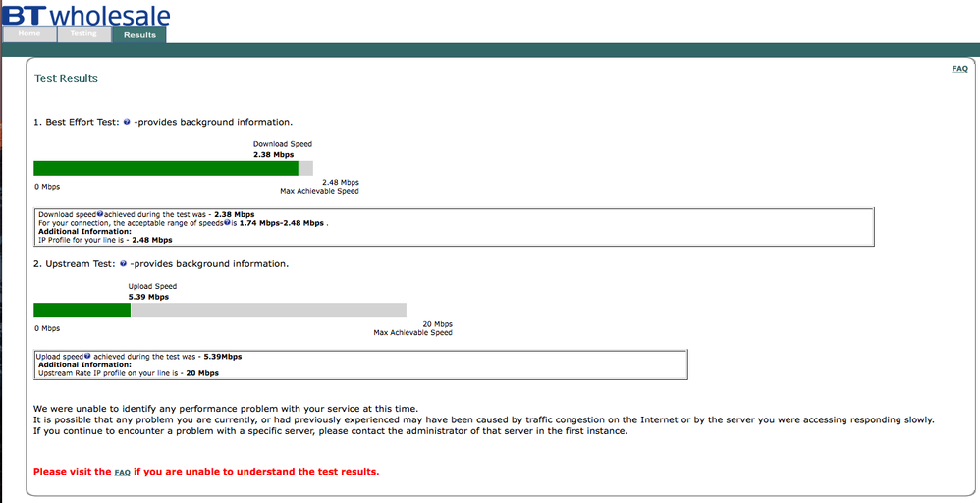Viewport: 980px width, 503px height.
Task: Open help icon beside acceptable range of speeds
Action: pyautogui.click(x=227, y=222)
